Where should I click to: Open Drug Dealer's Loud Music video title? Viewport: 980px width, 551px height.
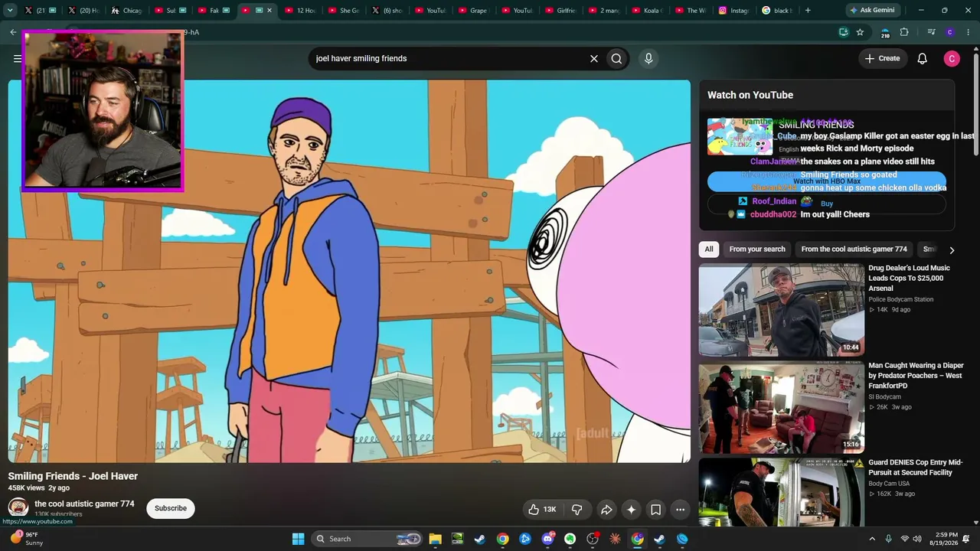pos(910,279)
